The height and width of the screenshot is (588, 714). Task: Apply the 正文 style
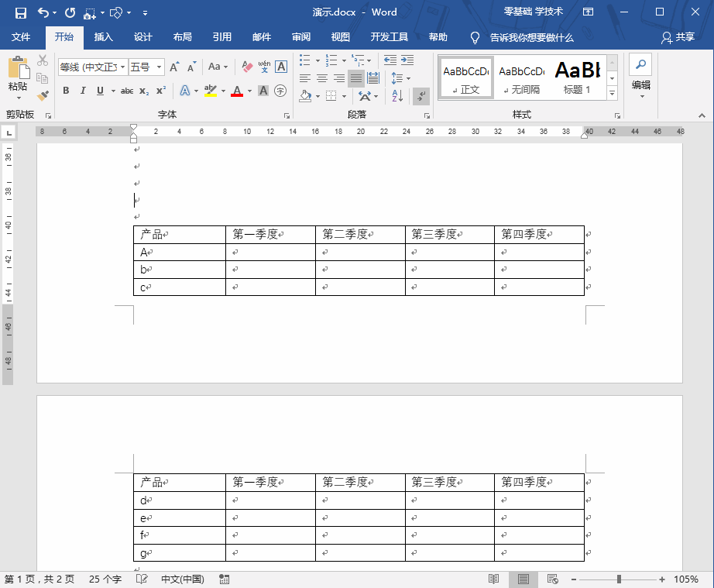tap(467, 78)
